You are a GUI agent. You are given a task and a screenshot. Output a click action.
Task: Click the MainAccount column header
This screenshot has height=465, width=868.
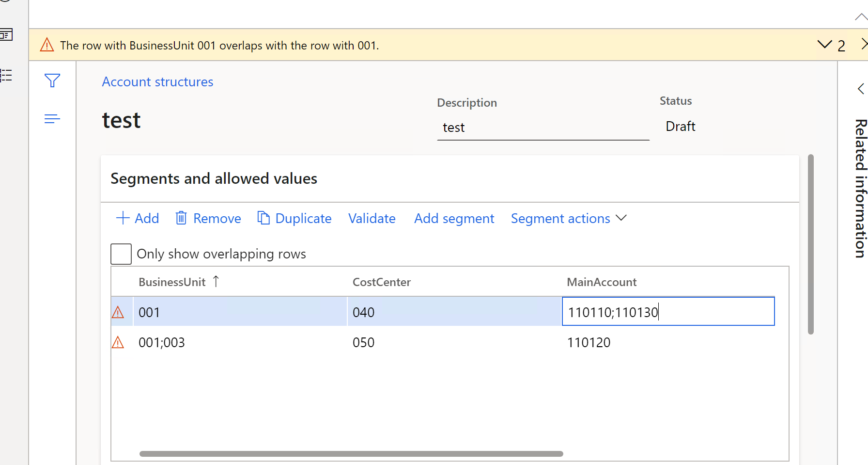pyautogui.click(x=602, y=282)
